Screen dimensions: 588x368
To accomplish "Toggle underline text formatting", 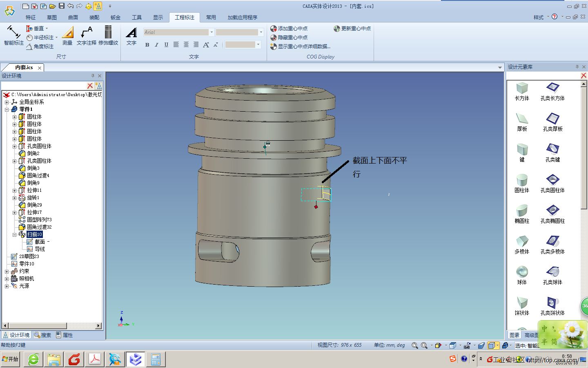I will pos(166,45).
